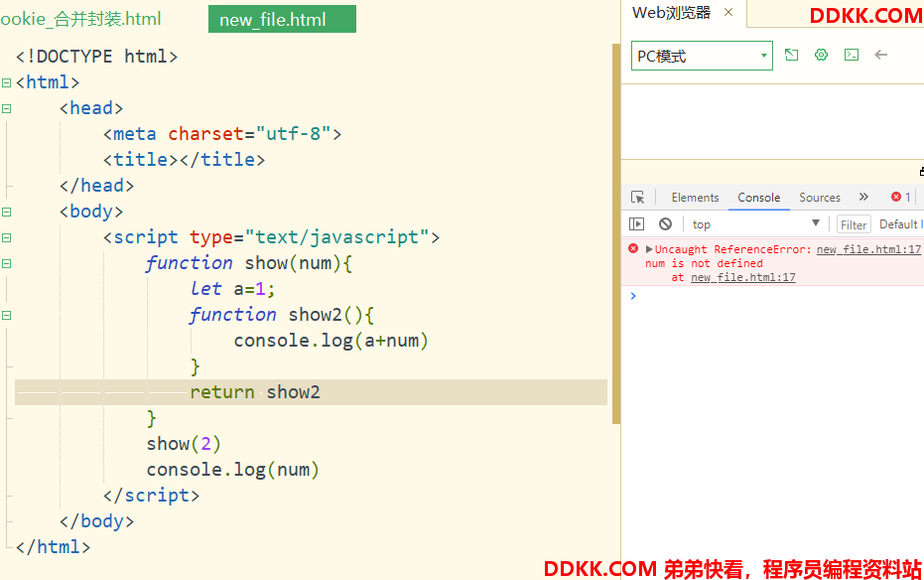Place cursor on the 'let a=1;' line
Viewport: 924px width, 580px height.
(x=233, y=289)
